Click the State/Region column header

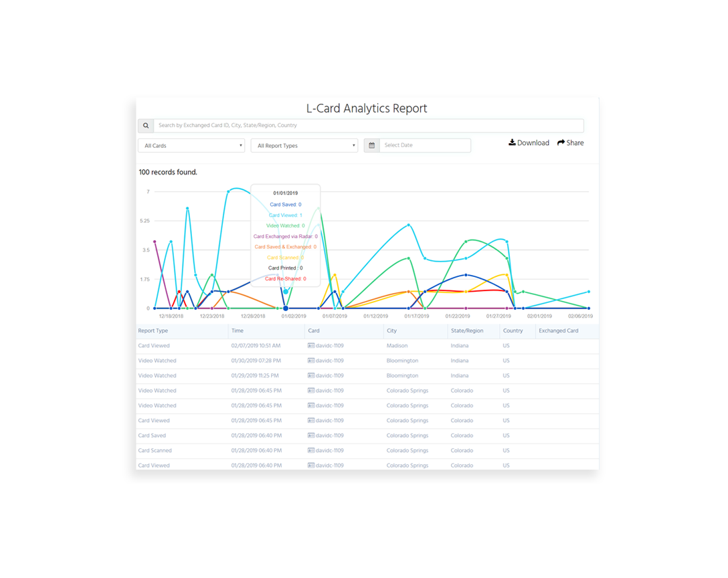[467, 330]
